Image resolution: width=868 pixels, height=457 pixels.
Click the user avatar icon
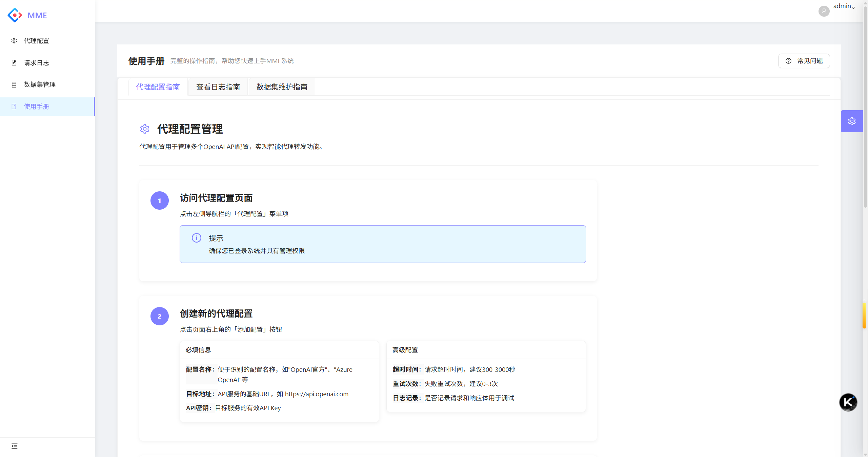coord(824,11)
